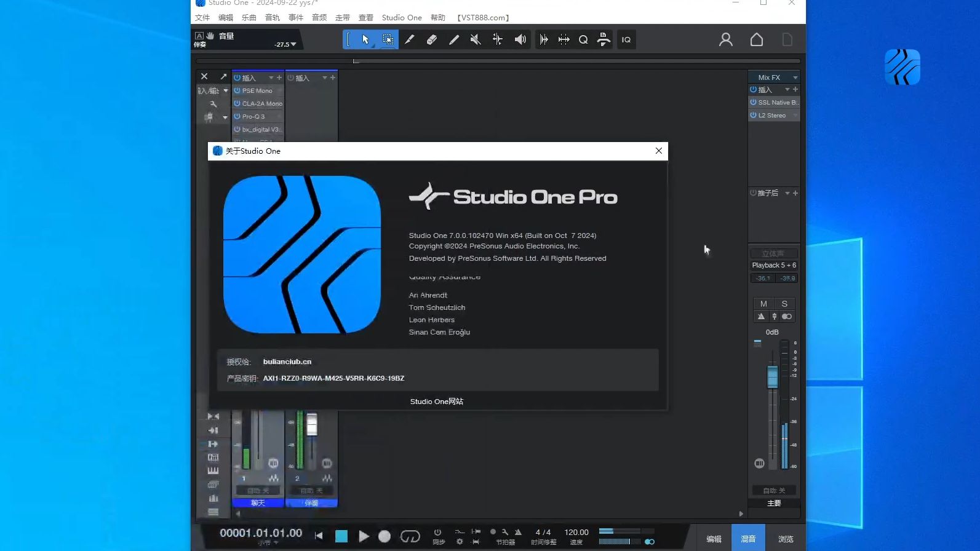Switch to the 浏览 browse tab
Viewport: 980px width, 551px height.
786,539
